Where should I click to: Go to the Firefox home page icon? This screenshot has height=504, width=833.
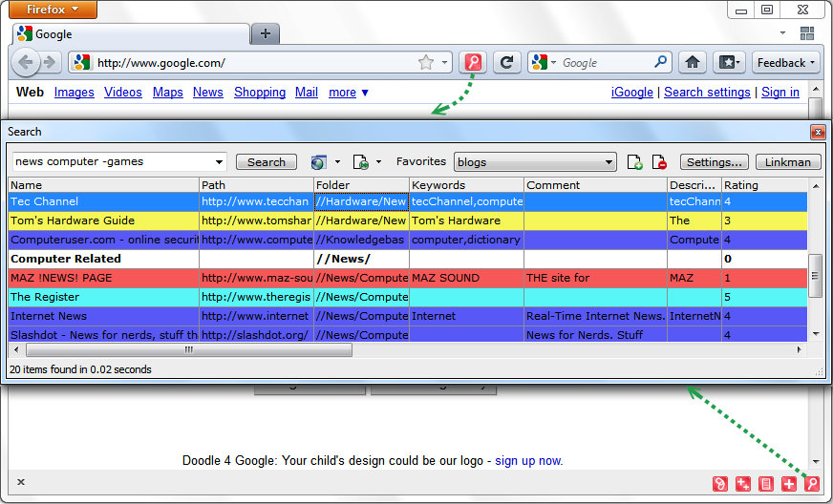693,63
